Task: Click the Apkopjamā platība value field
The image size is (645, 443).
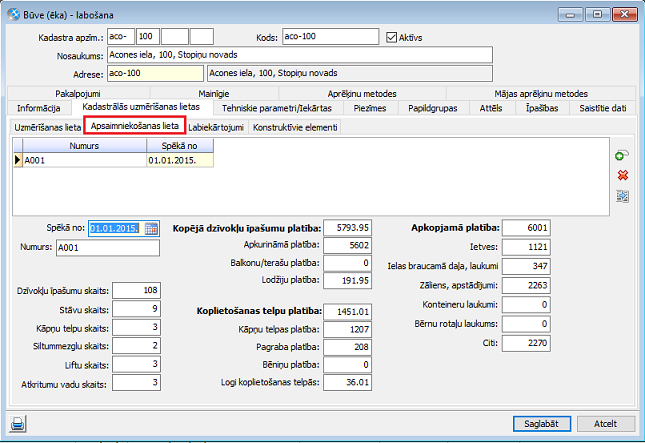Action: click(525, 228)
